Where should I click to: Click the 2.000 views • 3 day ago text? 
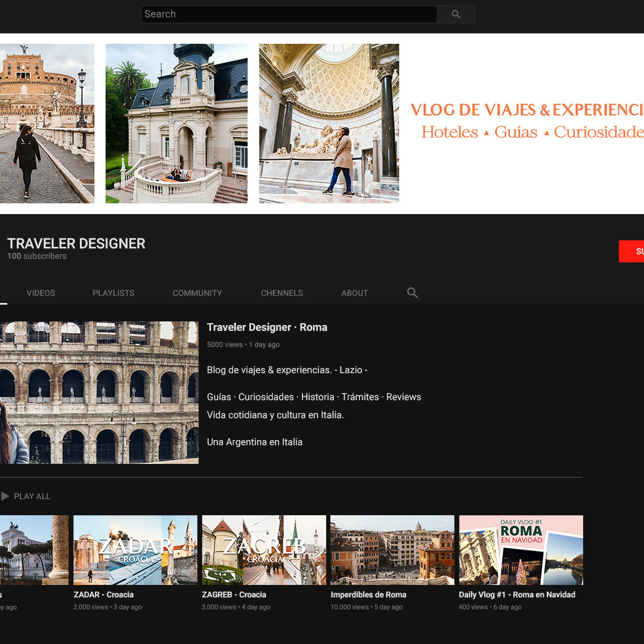(x=107, y=607)
